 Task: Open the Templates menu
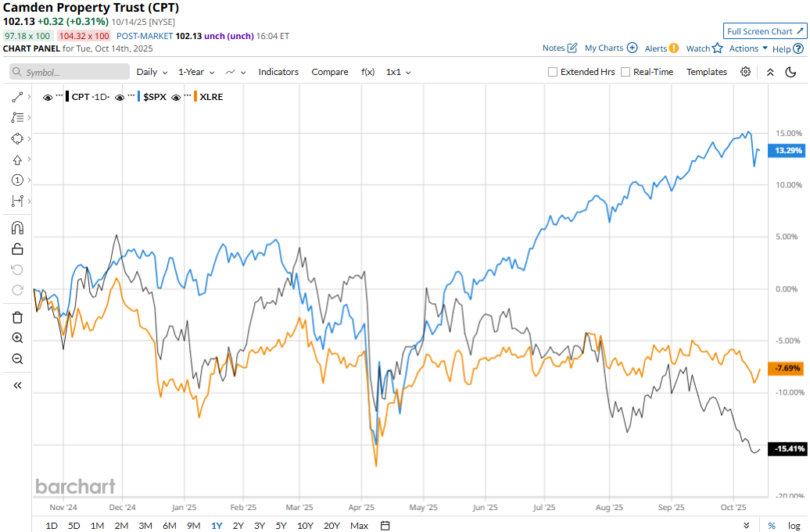point(706,72)
